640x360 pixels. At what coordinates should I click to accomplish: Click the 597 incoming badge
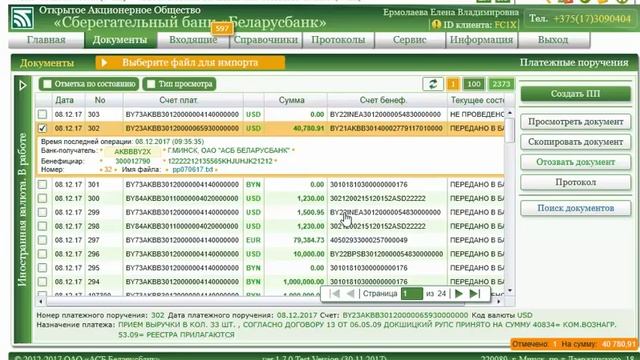(x=222, y=29)
